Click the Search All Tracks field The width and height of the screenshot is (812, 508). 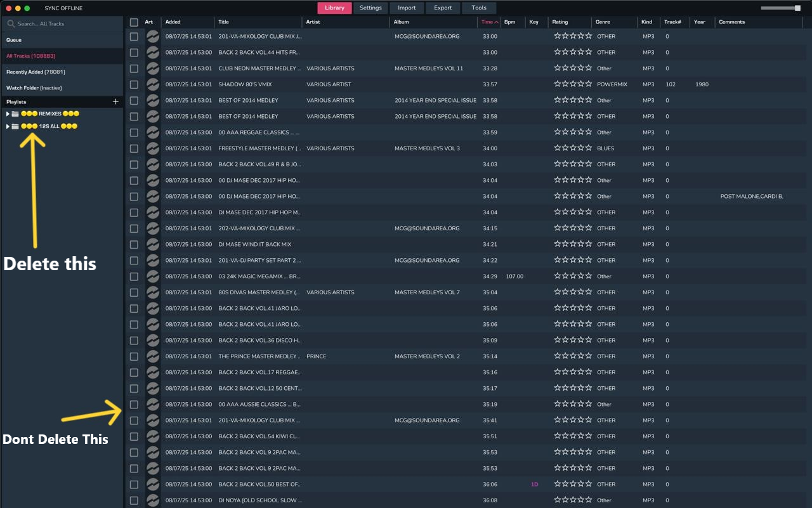[x=63, y=23]
